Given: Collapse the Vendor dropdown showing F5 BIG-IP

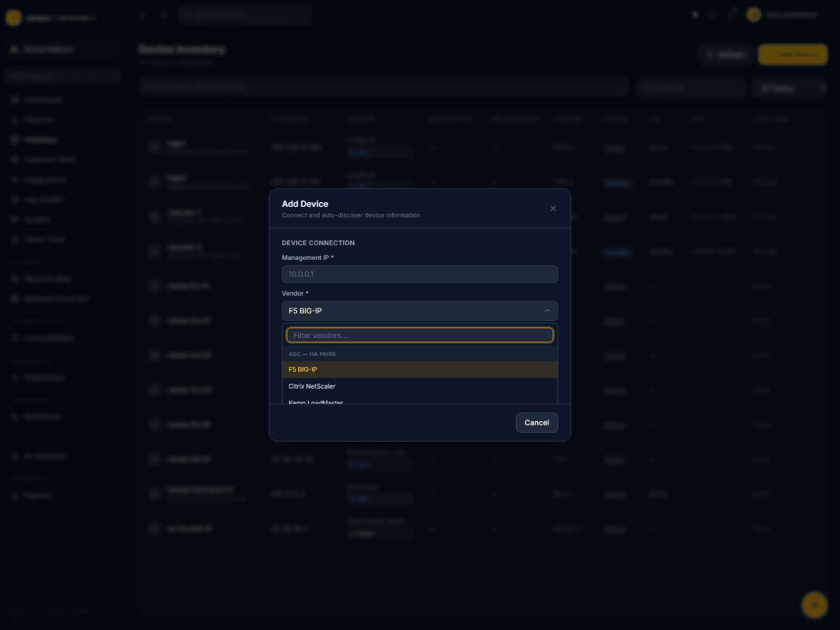Looking at the screenshot, I should point(420,311).
